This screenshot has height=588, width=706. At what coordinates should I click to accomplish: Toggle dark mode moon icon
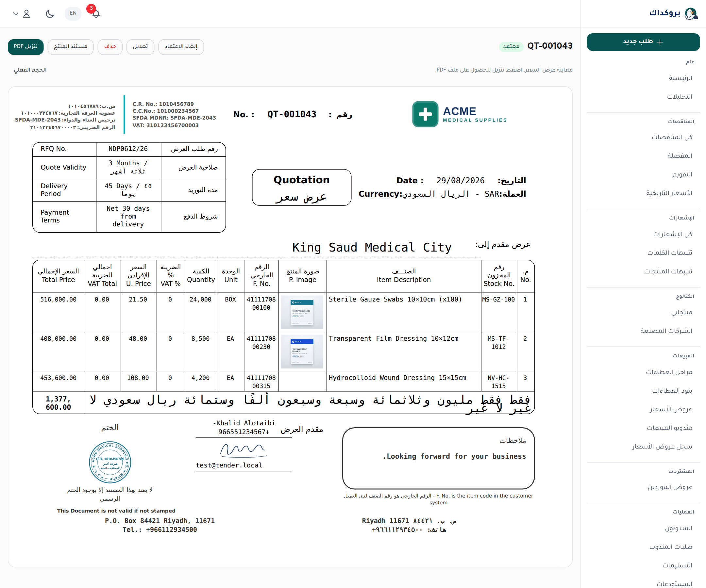coord(50,13)
